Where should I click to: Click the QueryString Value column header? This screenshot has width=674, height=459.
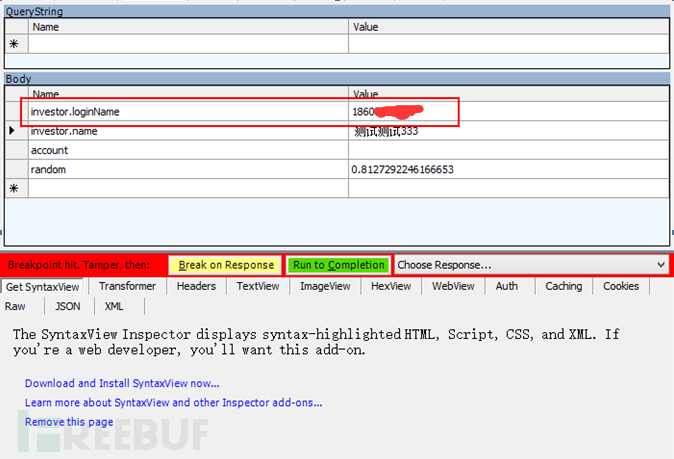pyautogui.click(x=509, y=27)
